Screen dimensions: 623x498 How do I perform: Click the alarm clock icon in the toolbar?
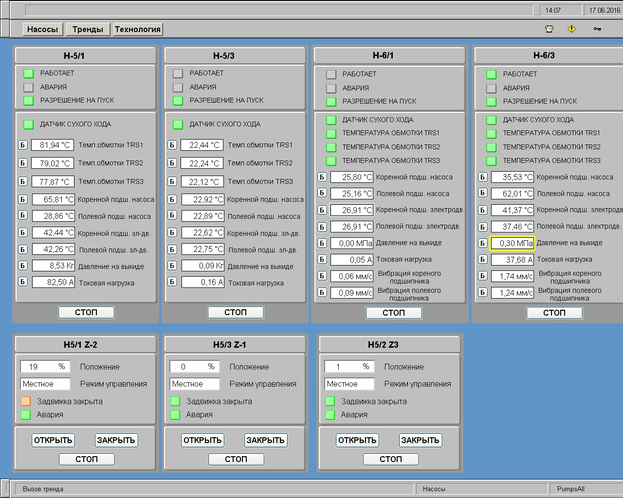549,29
